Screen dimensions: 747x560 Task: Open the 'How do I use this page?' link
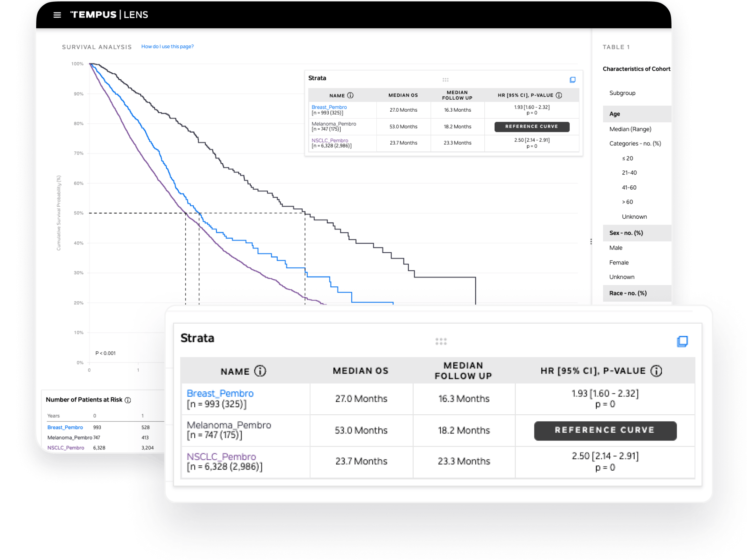point(167,46)
